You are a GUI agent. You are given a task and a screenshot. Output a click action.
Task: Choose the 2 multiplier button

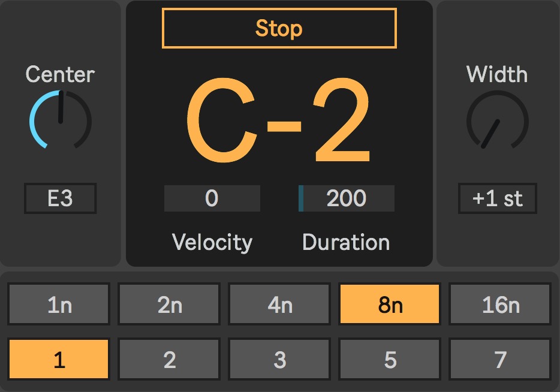170,360
